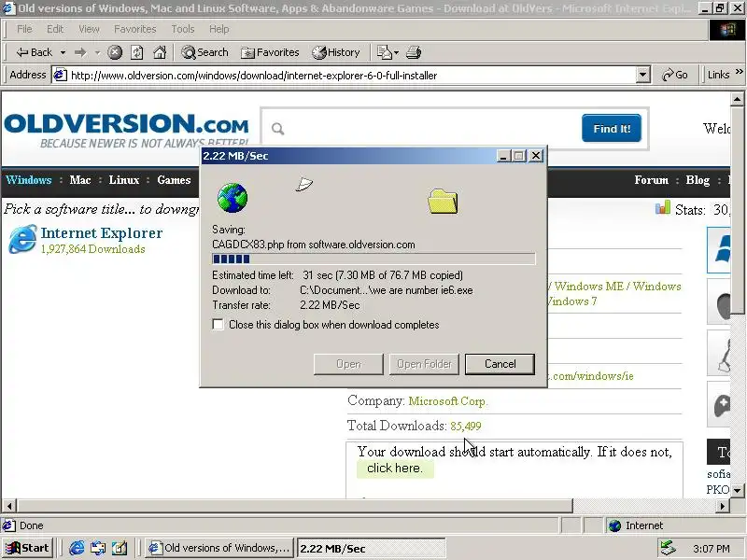
Task: Click the Refresh page icon
Action: (137, 52)
